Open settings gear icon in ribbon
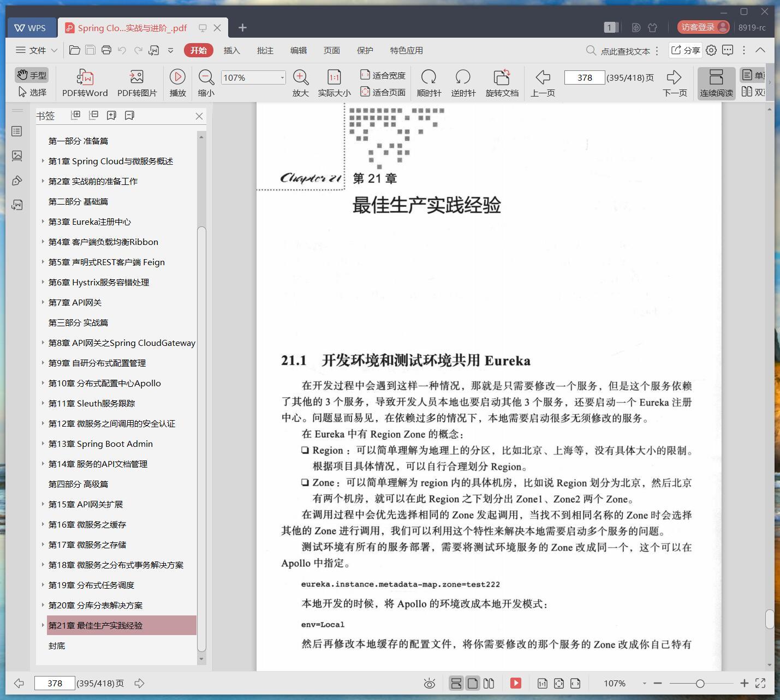780x700 pixels. 711,50
